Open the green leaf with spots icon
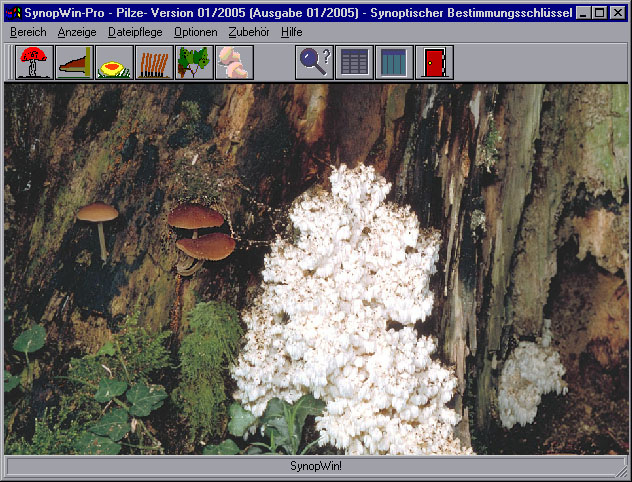The width and height of the screenshot is (632, 482). pos(194,62)
